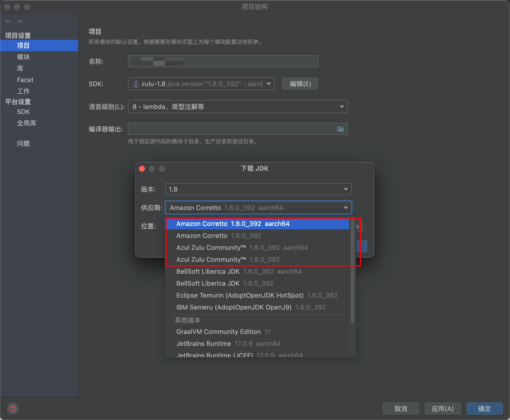Open the Global Libraries (全局库) section
510x420 pixels.
click(26, 123)
